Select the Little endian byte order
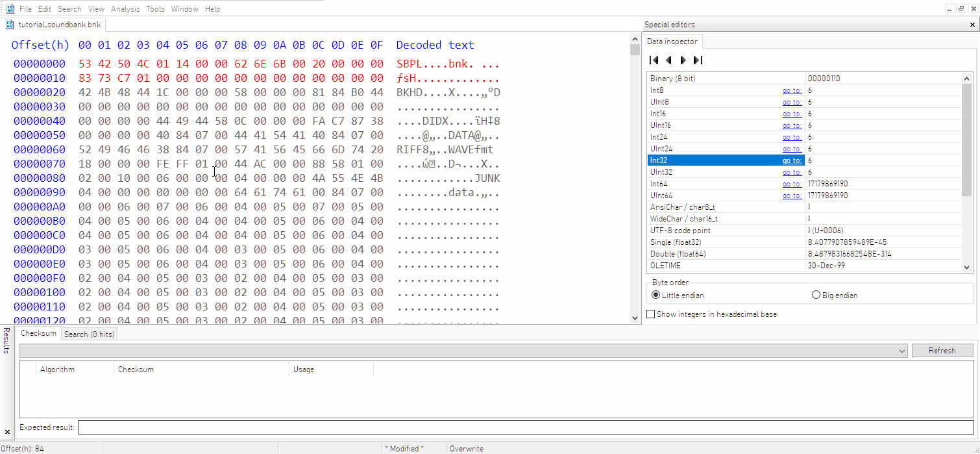This screenshot has height=454, width=980. 655,294
